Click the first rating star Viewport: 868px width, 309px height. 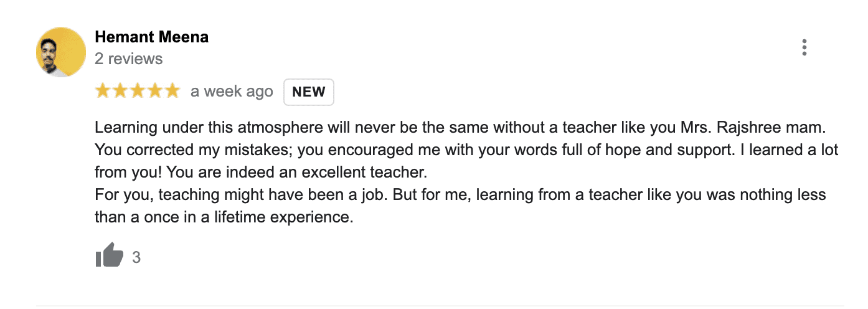click(103, 92)
